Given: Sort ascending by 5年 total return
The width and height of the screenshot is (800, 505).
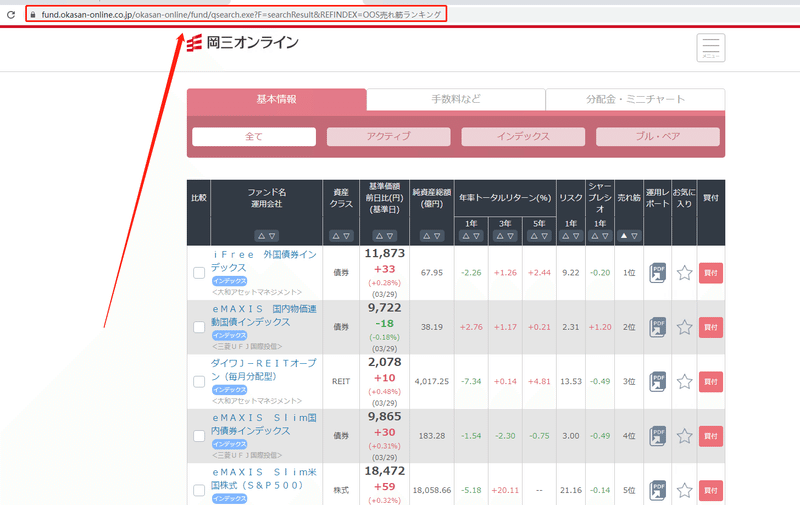Looking at the screenshot, I should pos(534,236).
